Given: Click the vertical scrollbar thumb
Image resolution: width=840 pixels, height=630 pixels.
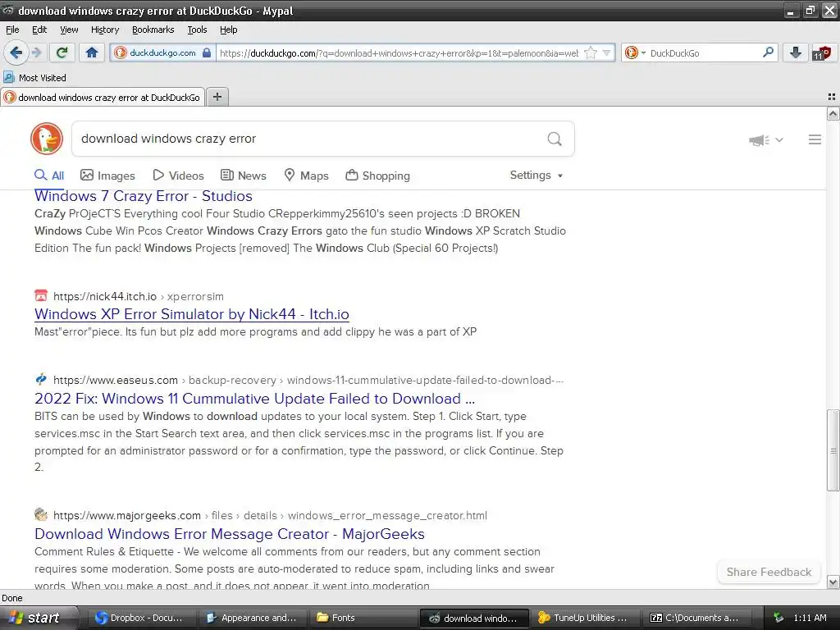Looking at the screenshot, I should pos(833,450).
